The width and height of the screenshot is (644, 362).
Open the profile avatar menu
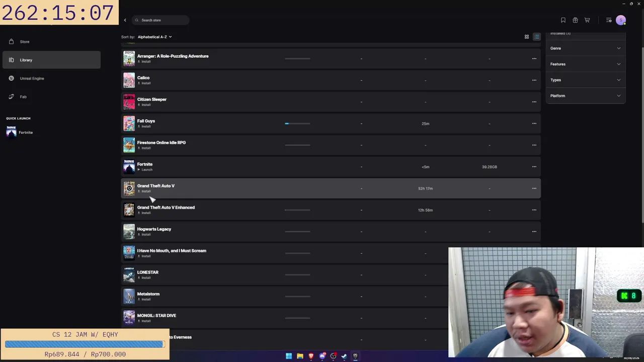(621, 20)
